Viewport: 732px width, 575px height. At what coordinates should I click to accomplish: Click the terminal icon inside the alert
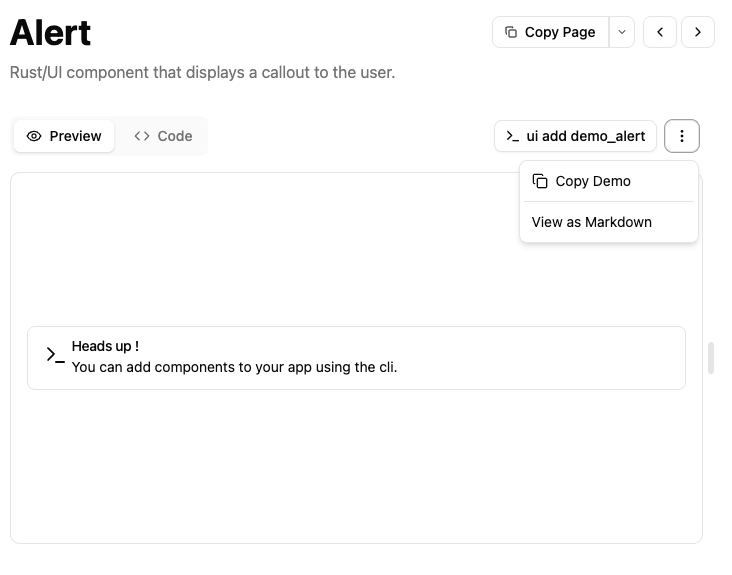click(x=55, y=355)
